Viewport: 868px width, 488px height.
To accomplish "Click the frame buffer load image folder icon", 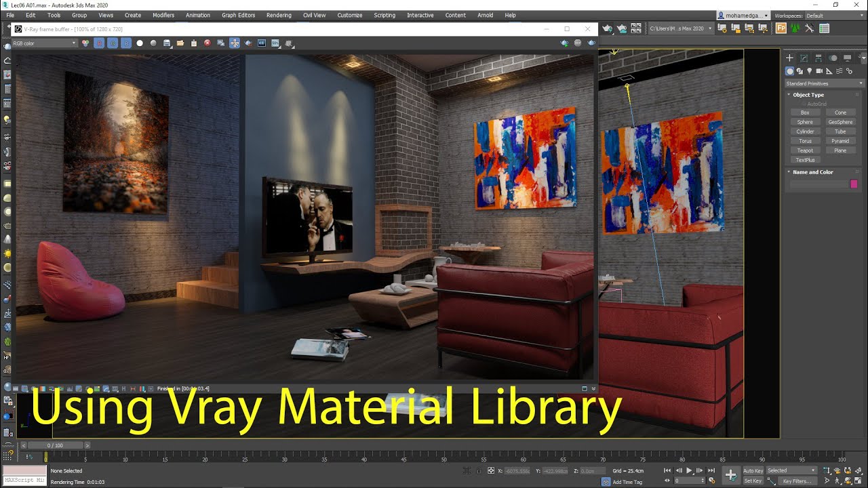I will tap(180, 43).
